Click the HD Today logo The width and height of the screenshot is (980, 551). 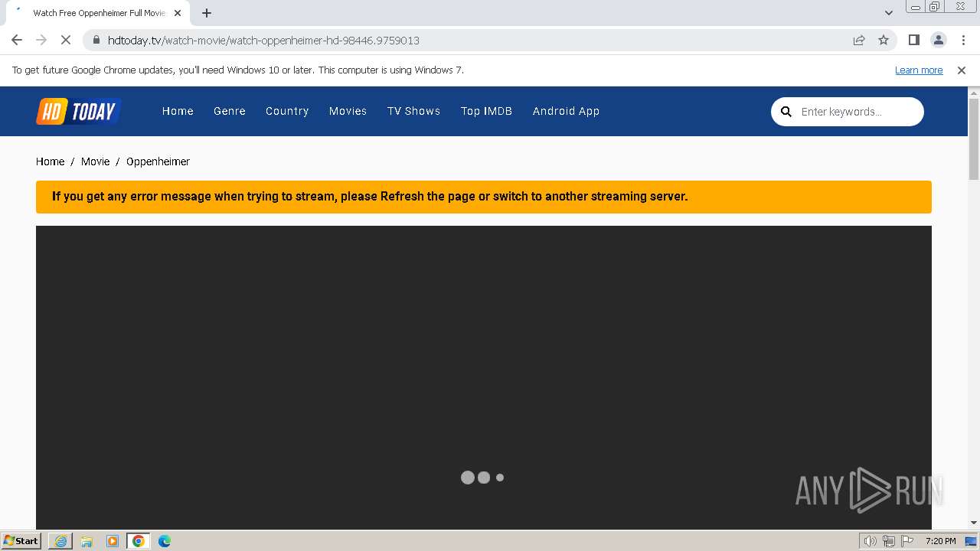79,111
